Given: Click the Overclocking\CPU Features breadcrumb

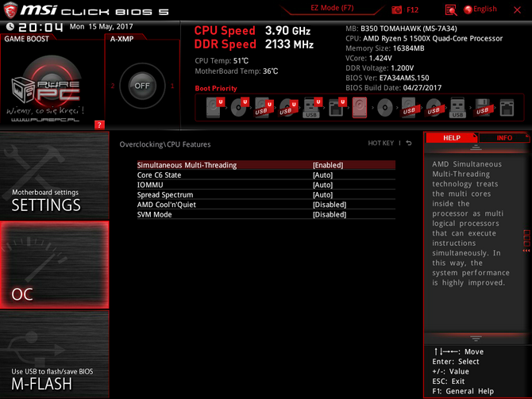Looking at the screenshot, I should [165, 144].
